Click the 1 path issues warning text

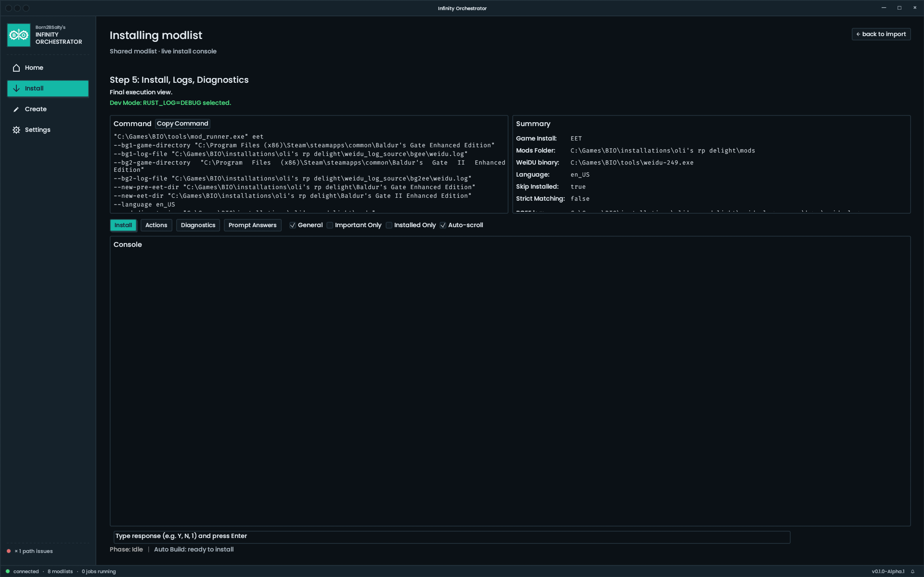point(34,551)
